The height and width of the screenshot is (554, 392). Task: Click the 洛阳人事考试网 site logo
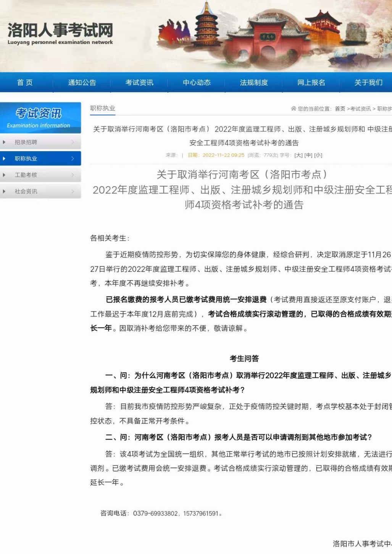point(60,34)
